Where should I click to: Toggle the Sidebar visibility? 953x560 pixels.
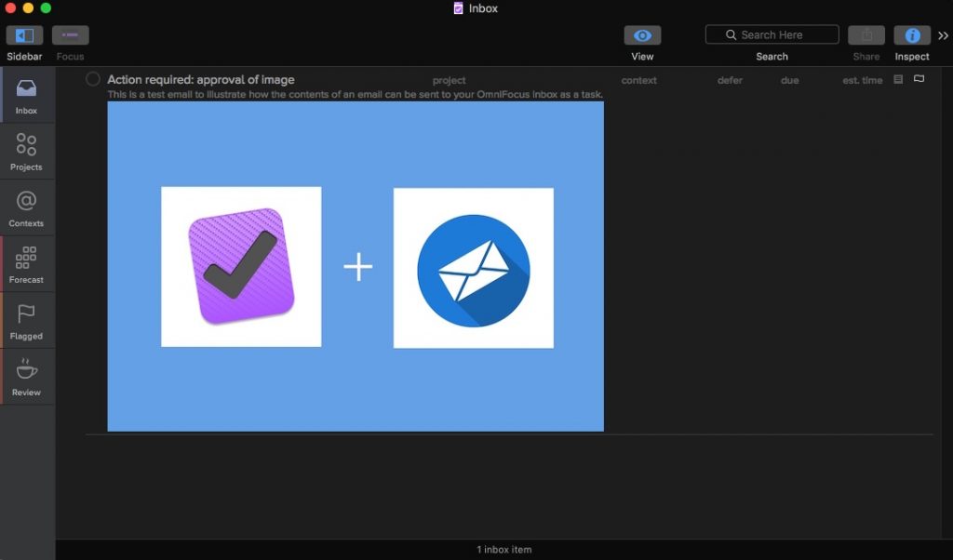coord(23,34)
